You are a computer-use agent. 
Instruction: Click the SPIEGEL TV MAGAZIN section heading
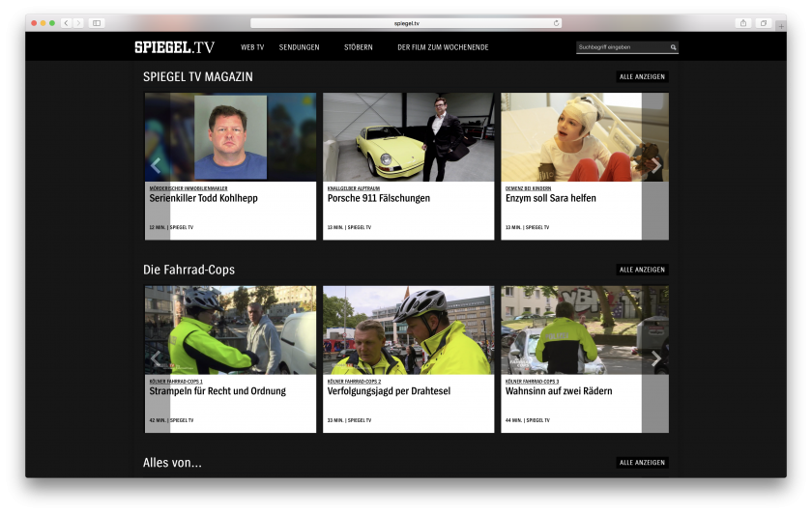(198, 76)
